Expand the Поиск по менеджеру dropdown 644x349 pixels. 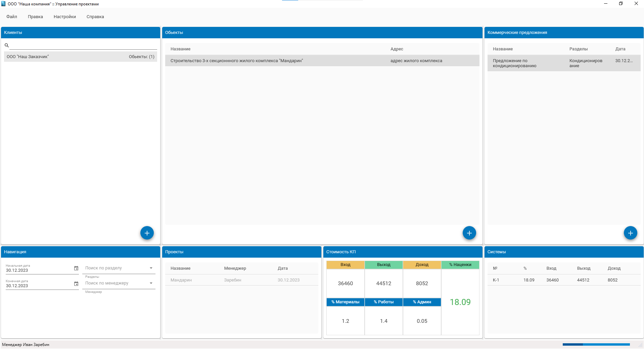pos(151,283)
